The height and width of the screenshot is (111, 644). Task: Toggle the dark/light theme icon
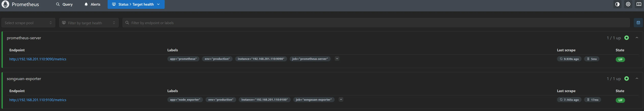tap(617, 4)
